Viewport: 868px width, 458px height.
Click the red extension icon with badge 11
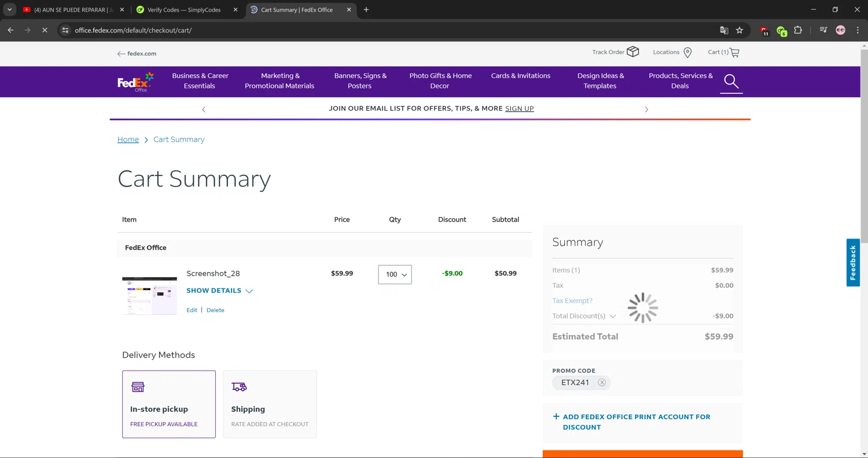[x=764, y=31]
